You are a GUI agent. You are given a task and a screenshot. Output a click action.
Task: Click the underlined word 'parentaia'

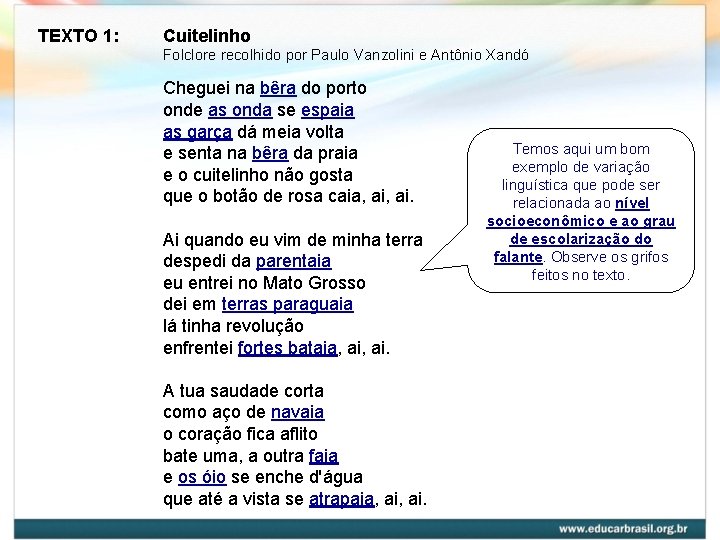(x=293, y=261)
